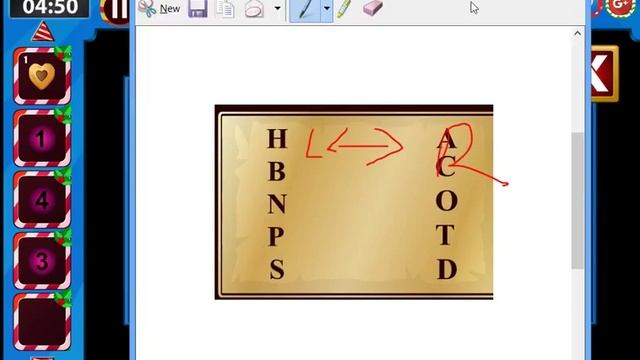Image resolution: width=640 pixels, height=360 pixels.
Task: Click the letter P on the parchment
Action: coord(276,237)
